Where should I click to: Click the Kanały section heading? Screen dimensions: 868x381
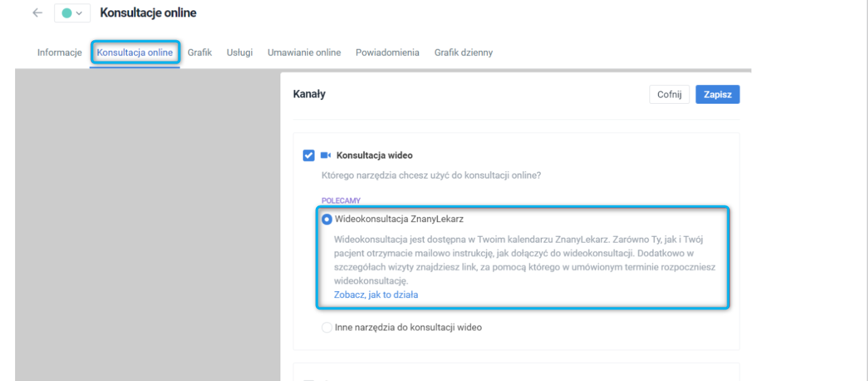click(309, 93)
